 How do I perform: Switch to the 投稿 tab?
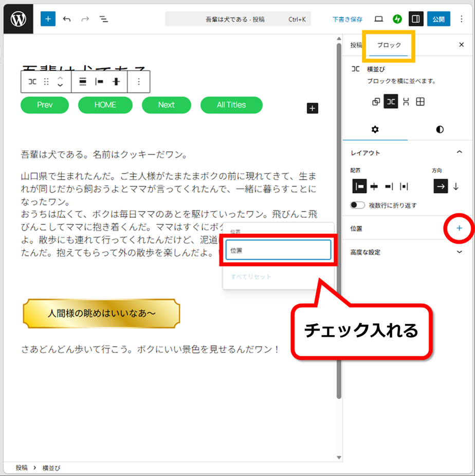coord(356,45)
